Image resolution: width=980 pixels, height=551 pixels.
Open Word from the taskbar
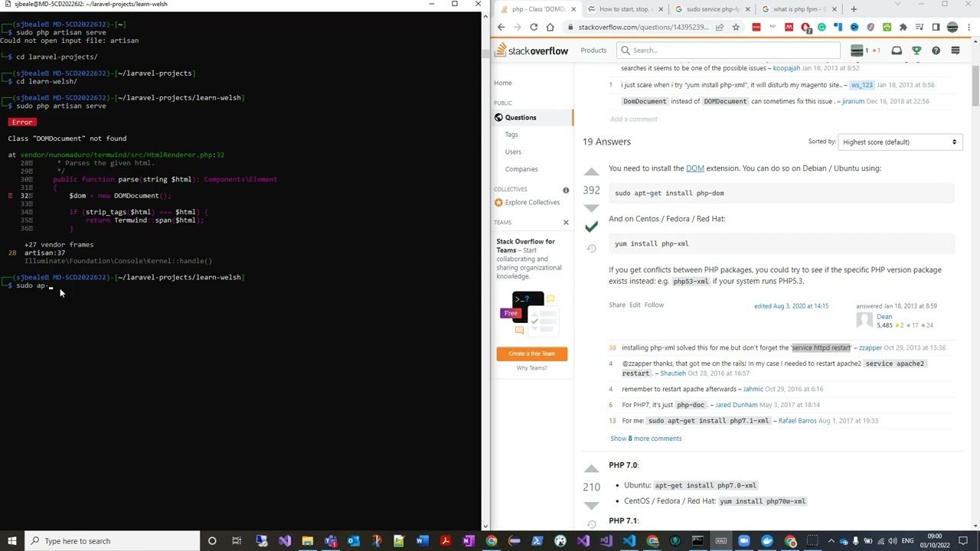click(x=422, y=541)
